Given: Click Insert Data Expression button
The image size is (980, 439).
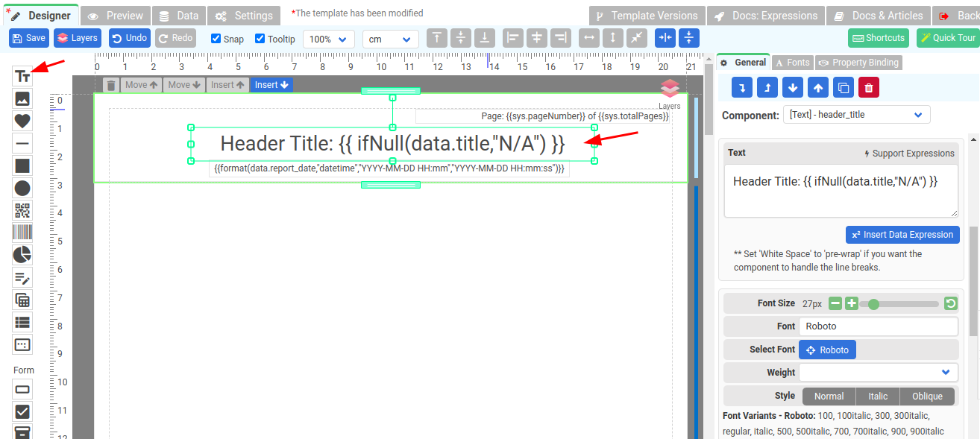Looking at the screenshot, I should pyautogui.click(x=902, y=235).
